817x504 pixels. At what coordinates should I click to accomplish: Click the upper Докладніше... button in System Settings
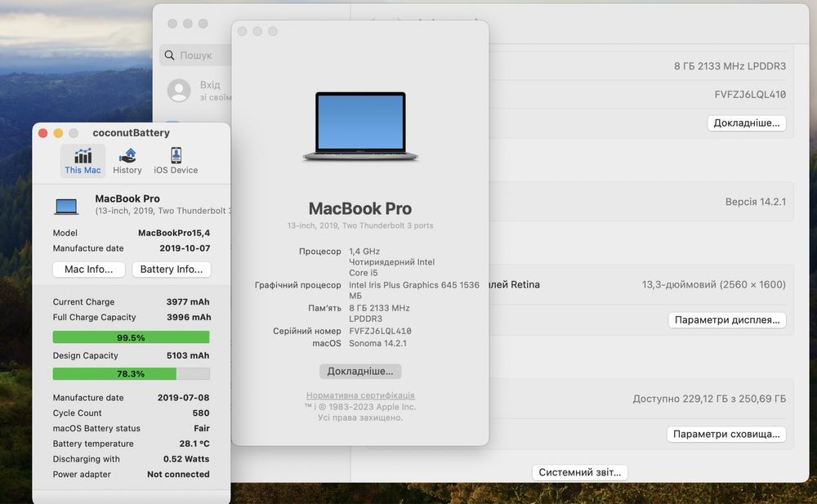[x=746, y=123]
